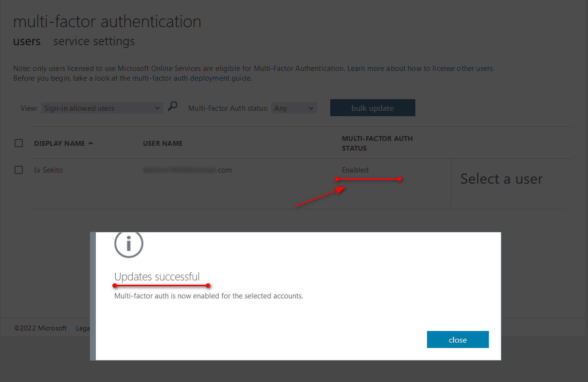This screenshot has width=588, height=382.
Task: Click the Legal link in the footer
Action: point(83,328)
